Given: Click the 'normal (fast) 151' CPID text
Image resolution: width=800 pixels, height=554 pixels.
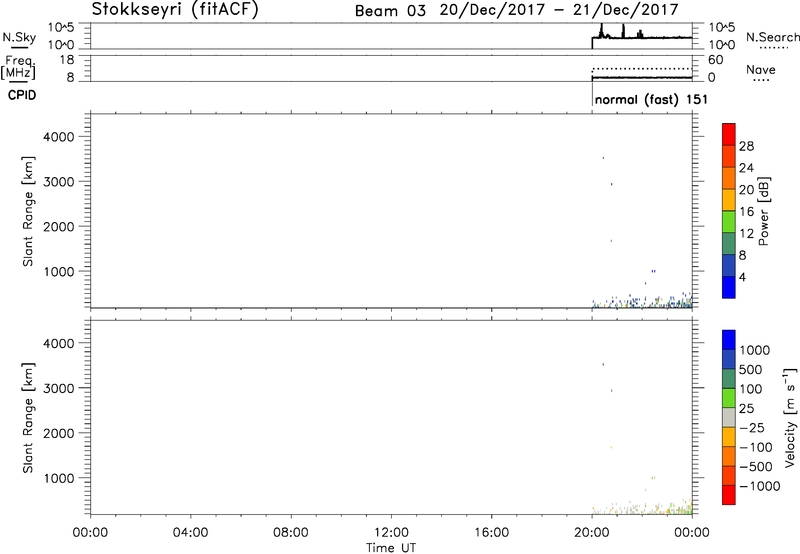Looking at the screenshot, I should pyautogui.click(x=651, y=99).
